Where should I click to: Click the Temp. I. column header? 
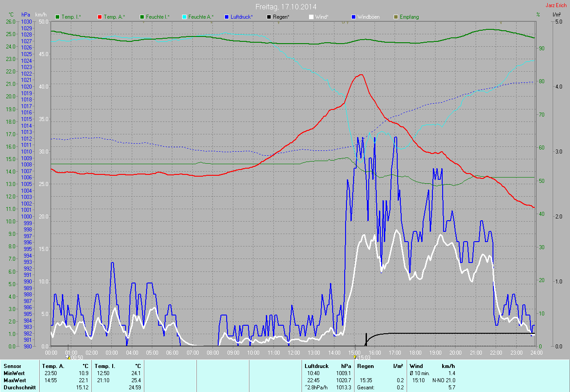104,366
